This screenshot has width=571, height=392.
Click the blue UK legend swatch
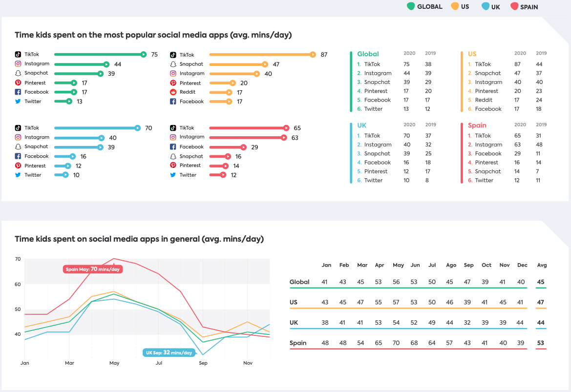pyautogui.click(x=485, y=6)
